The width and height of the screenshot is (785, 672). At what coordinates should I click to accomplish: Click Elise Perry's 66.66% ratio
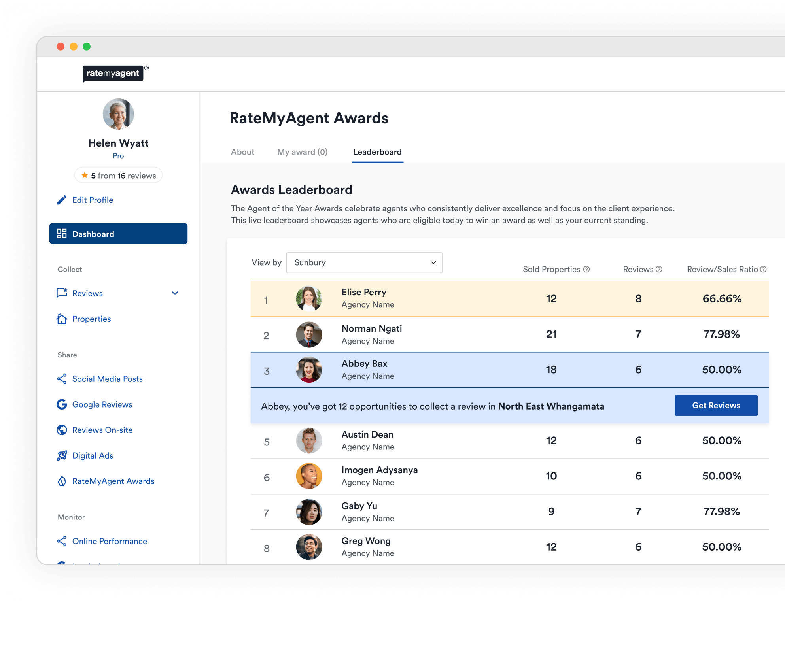click(x=722, y=298)
